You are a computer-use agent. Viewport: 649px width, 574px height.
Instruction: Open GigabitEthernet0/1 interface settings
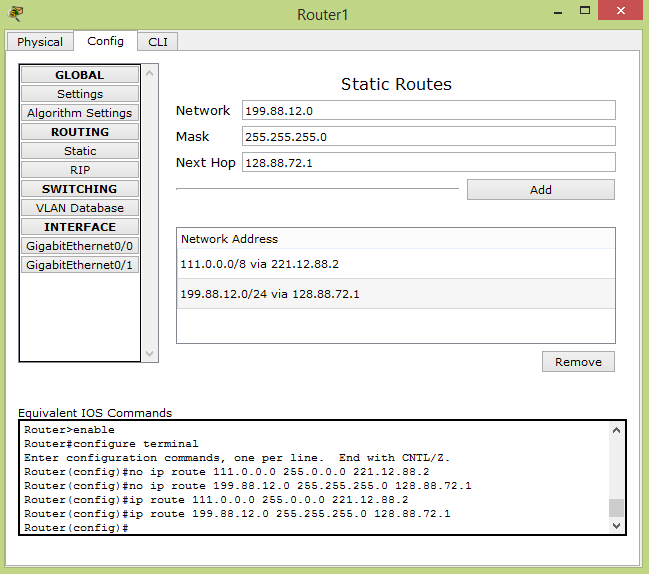80,265
